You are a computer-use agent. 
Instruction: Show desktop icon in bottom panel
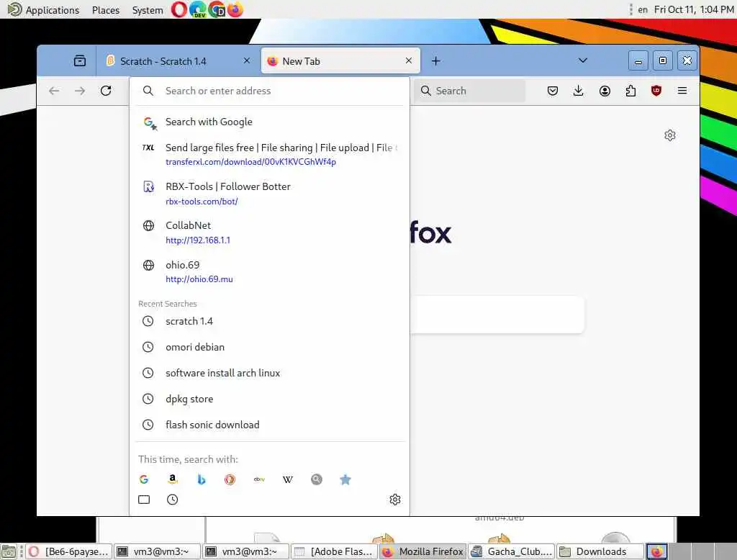pos(9,551)
